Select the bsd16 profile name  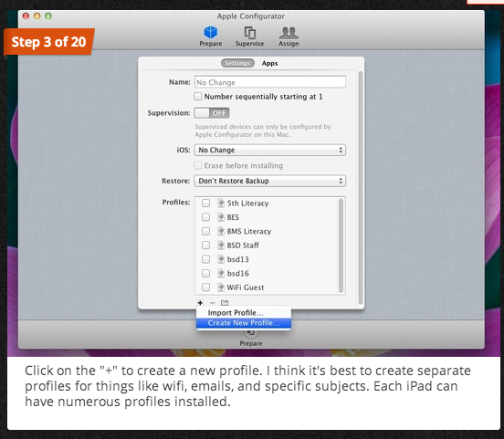pos(238,274)
